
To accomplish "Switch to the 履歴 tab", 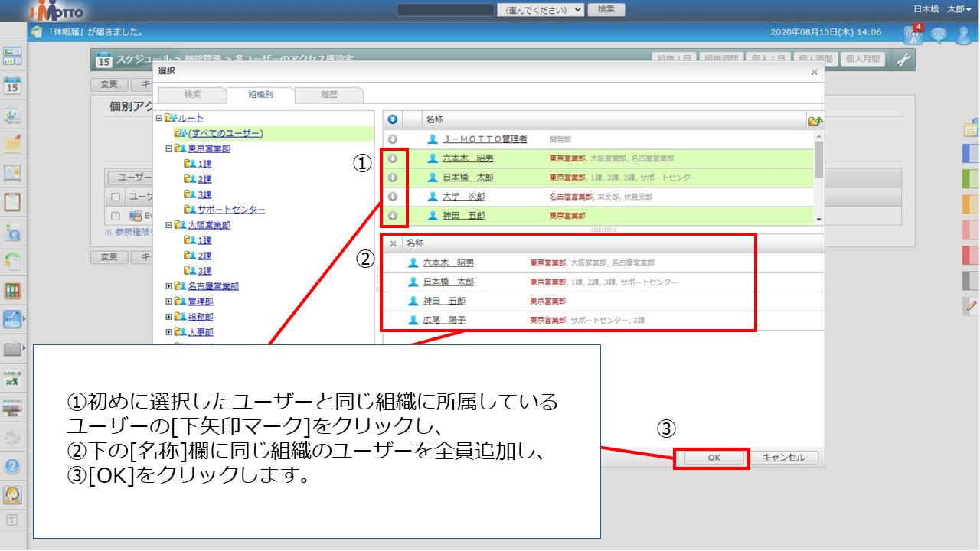I will tap(328, 95).
